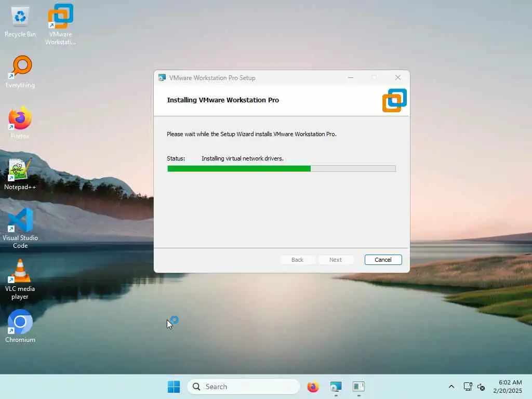Screen dimensions: 532x399
Task: Open the Windows Start menu
Action: pyautogui.click(x=174, y=387)
